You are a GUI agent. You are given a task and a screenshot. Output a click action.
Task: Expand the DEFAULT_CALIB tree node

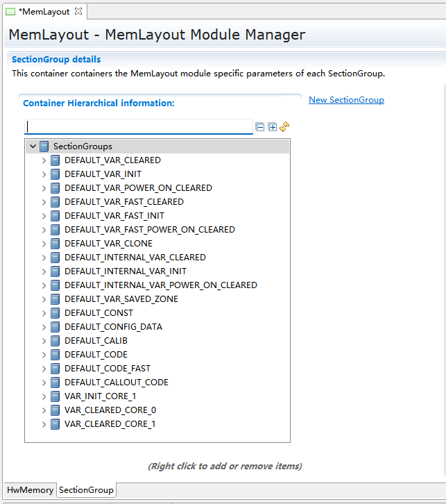pos(44,341)
